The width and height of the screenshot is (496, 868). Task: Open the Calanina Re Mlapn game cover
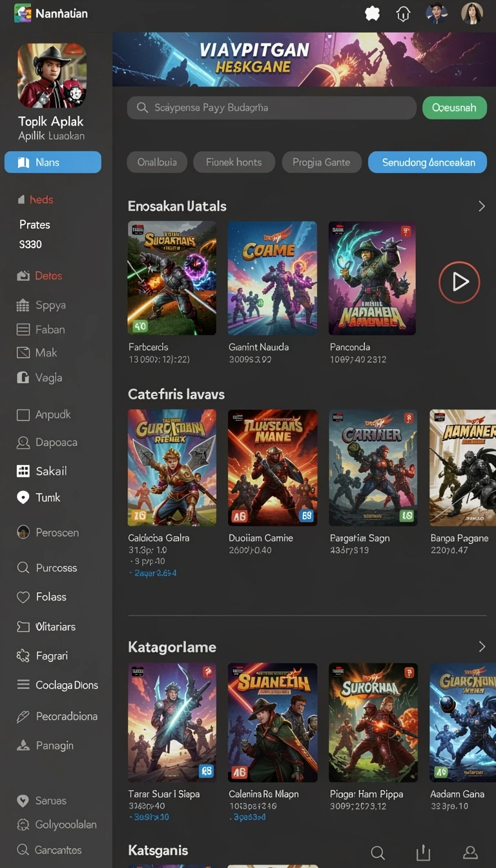coord(273,722)
